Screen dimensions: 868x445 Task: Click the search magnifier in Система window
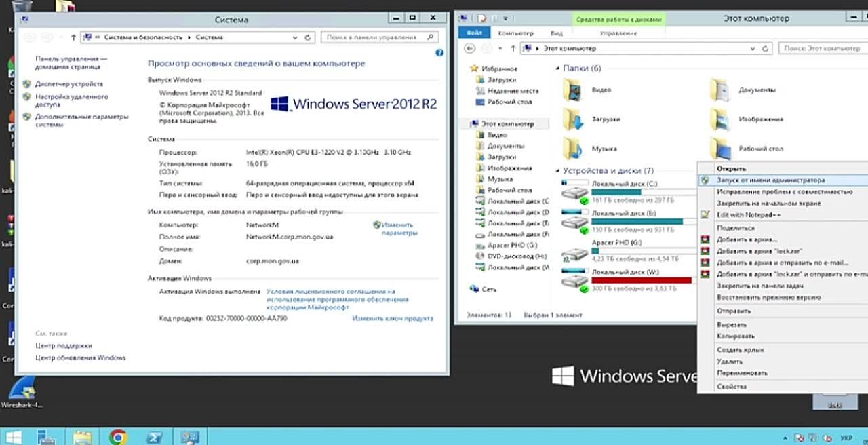pos(430,37)
